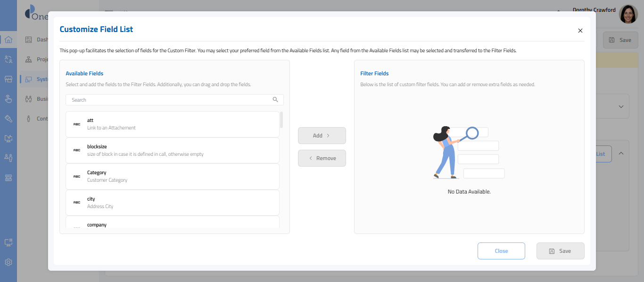644x282 pixels.
Task: Click the touch pointer icon in sidebar
Action: click(8, 98)
